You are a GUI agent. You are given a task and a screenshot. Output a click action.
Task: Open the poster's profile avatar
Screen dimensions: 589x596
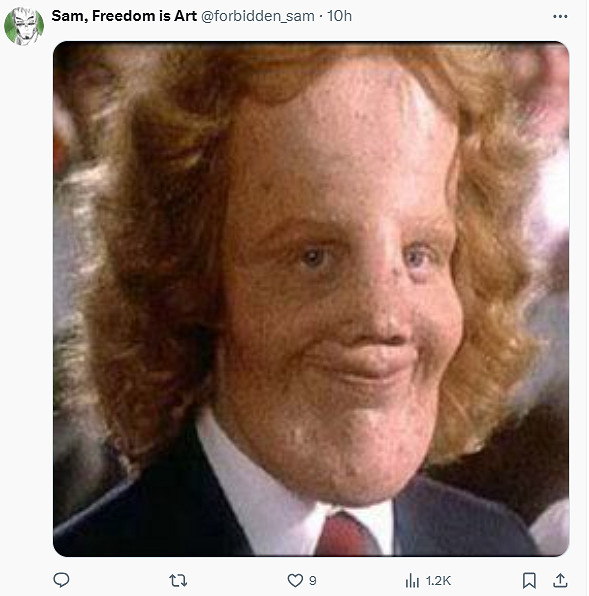24,26
